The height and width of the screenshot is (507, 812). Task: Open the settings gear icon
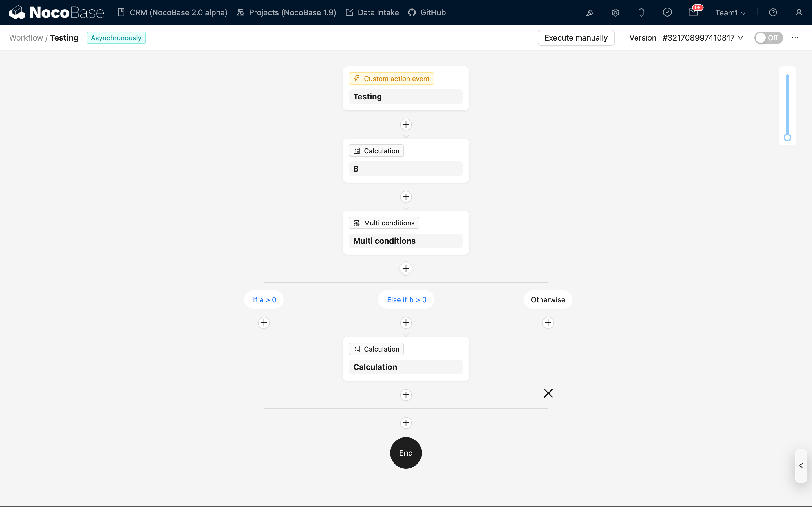click(615, 13)
